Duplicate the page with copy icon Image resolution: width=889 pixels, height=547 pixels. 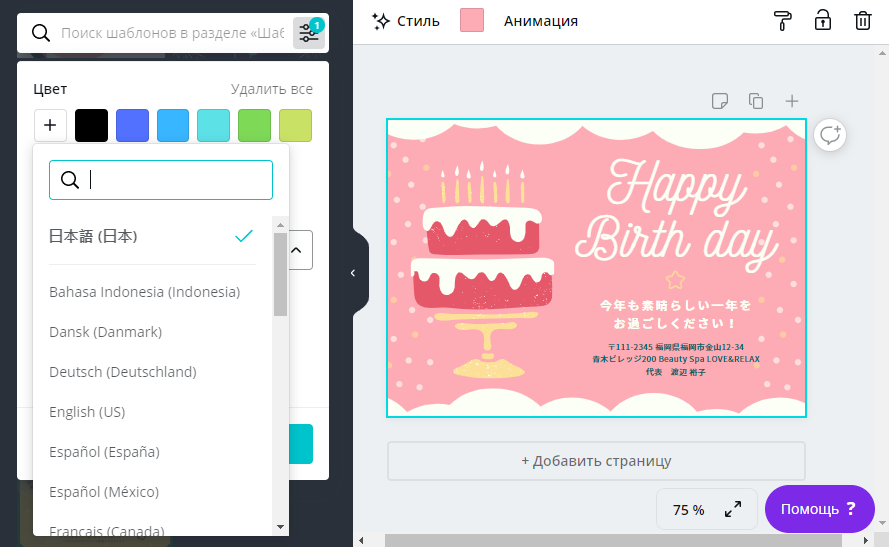pyautogui.click(x=756, y=101)
